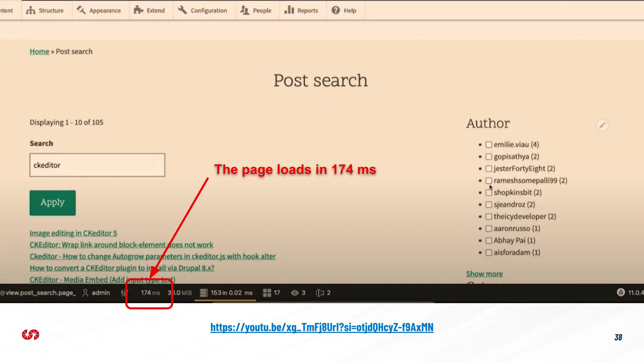Check the rameshsomepalli99 author filter
The image size is (644, 362).
click(x=489, y=180)
